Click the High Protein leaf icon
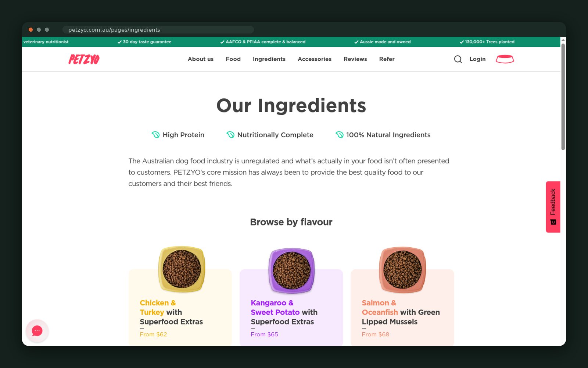The width and height of the screenshot is (588, 368). [156, 135]
